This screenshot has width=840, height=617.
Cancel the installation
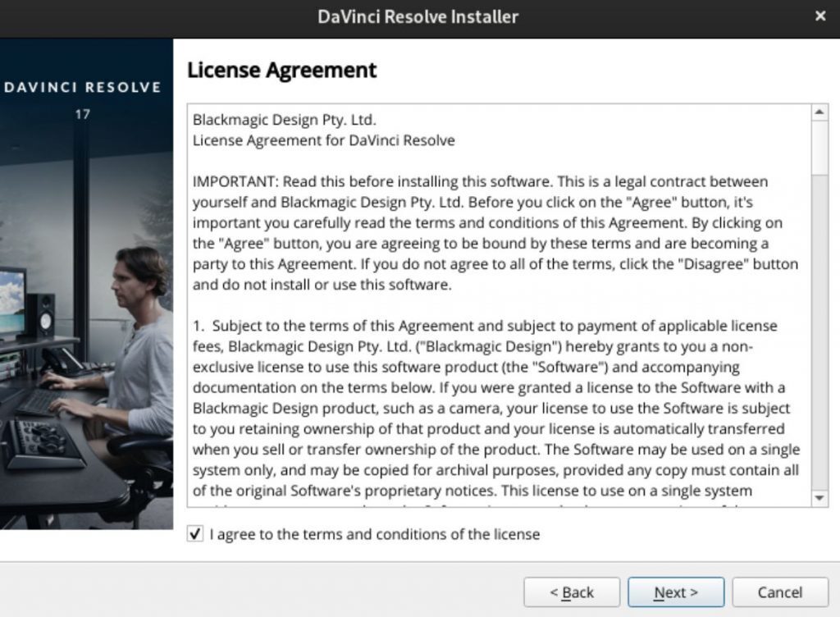[780, 592]
